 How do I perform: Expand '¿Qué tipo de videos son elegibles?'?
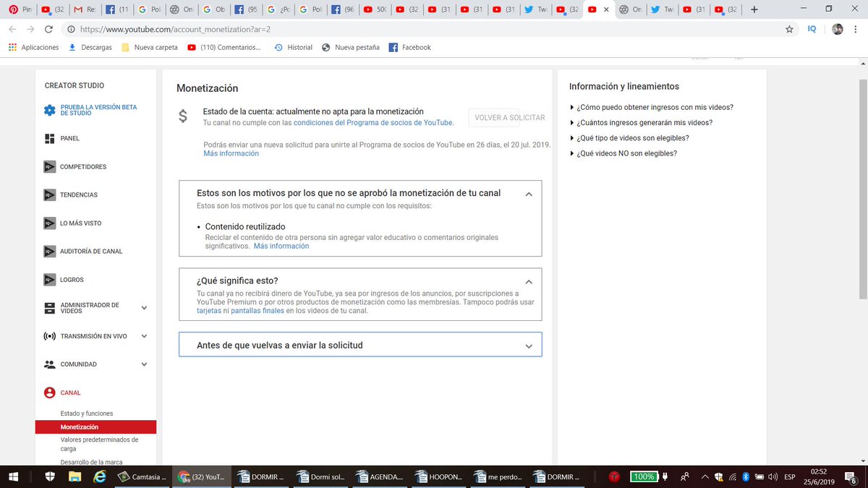click(x=629, y=138)
